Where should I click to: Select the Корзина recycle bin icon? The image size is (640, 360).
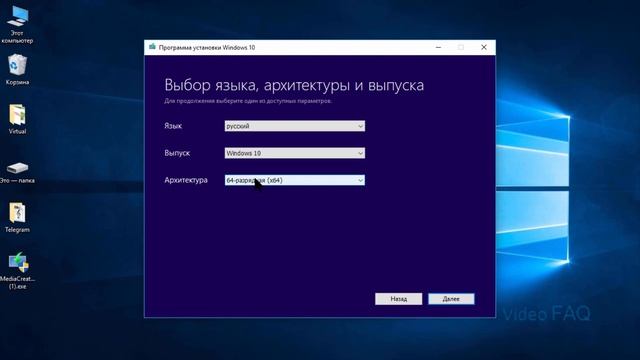(x=17, y=69)
